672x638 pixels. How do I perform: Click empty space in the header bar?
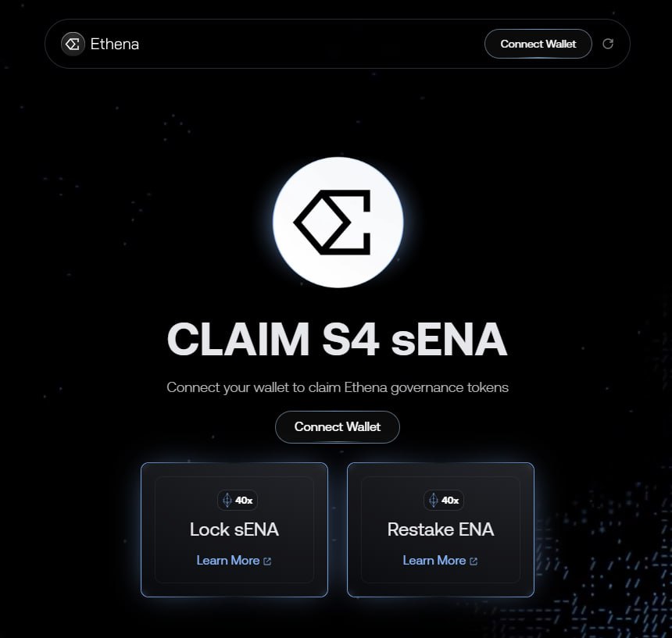point(313,44)
